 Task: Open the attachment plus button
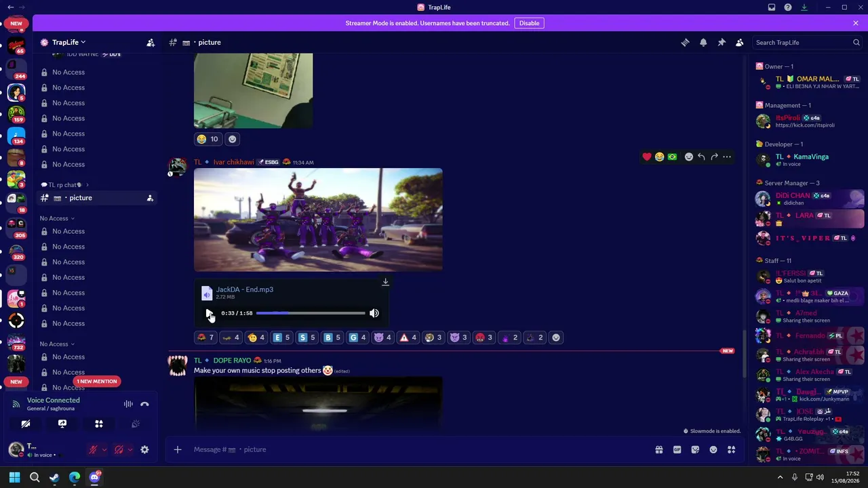(178, 449)
